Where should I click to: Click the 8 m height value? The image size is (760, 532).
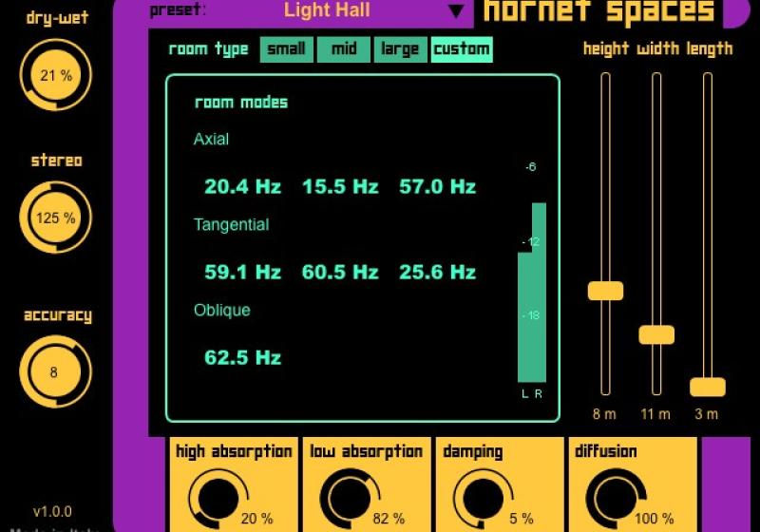[x=604, y=414]
